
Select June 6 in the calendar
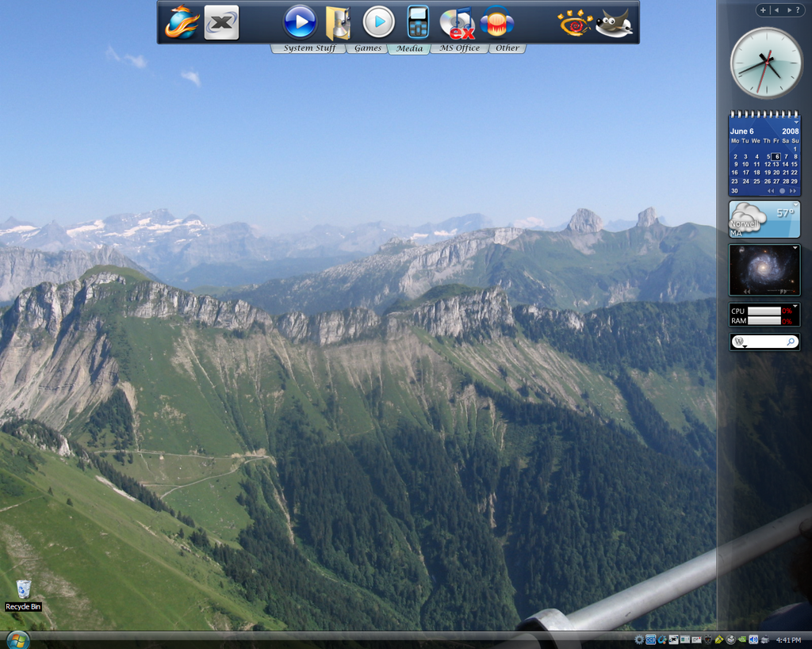point(776,157)
